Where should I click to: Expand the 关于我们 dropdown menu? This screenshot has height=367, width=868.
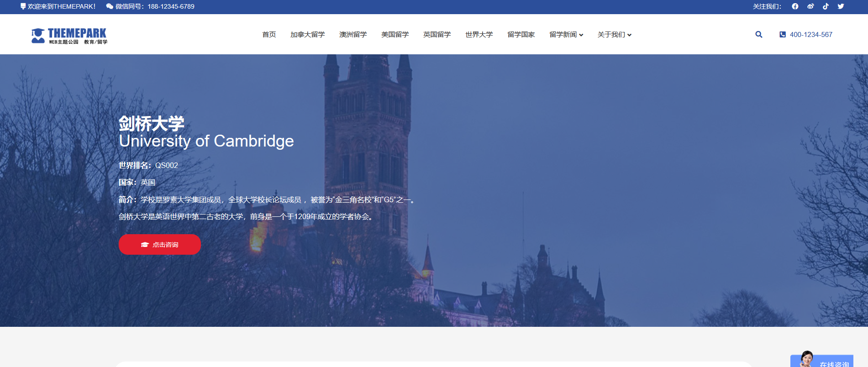[615, 35]
